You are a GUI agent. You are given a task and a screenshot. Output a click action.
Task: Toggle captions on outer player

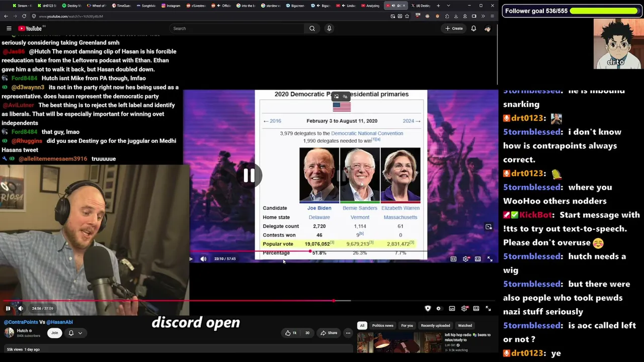[452, 309]
